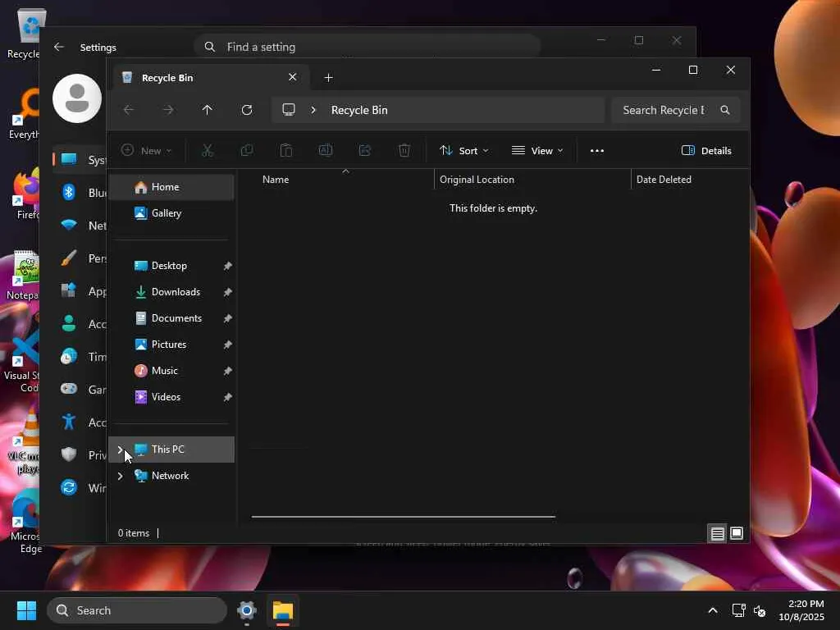Open the View dropdown menu
This screenshot has width=840, height=630.
[537, 151]
